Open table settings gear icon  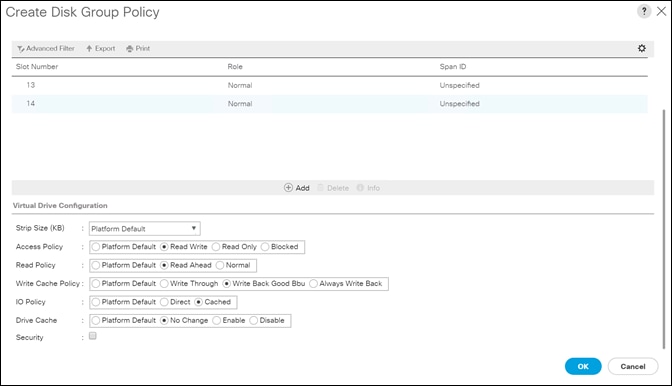(642, 48)
